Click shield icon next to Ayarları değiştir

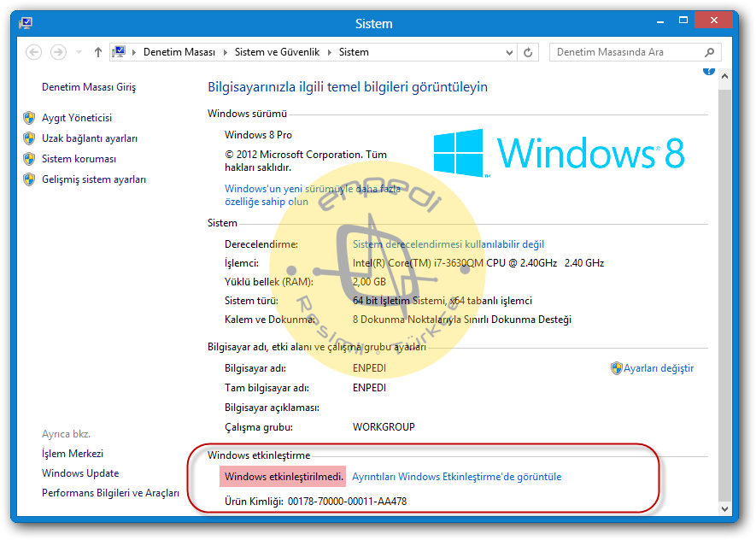616,368
